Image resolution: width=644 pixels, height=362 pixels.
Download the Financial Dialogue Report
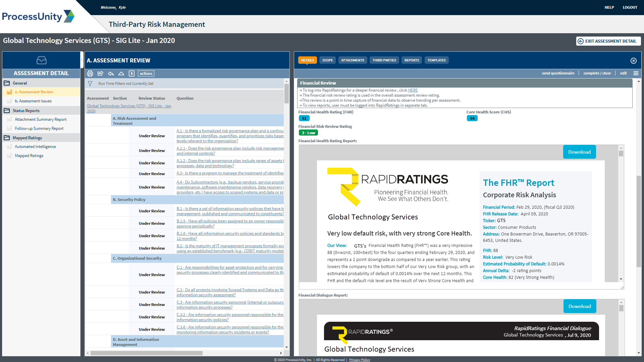[580, 306]
